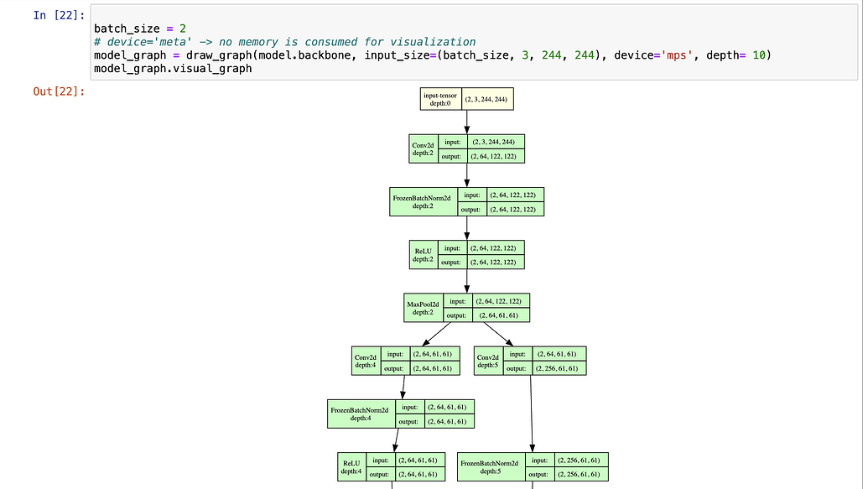Select the input-tensor depth:0 node label
868x489 pixels.
point(440,99)
